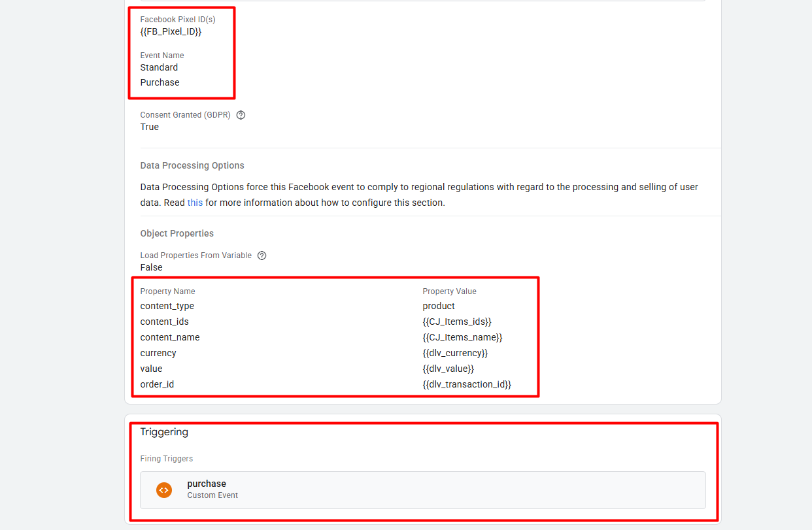Click the Load Properties From Variable help icon
The height and width of the screenshot is (530, 812).
pos(262,256)
